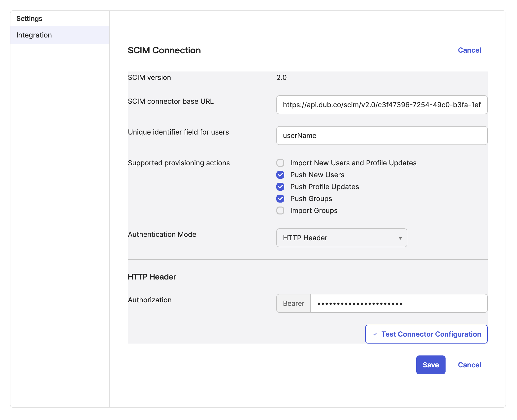The height and width of the screenshot is (420, 517).
Task: Enable Import New Users and Profile Updates
Action: pyautogui.click(x=281, y=162)
